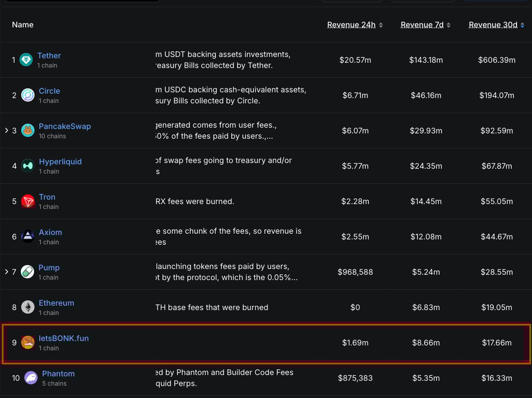Screen dimensions: 532x398
Task: Open the Tether protocol link
Action: [49, 56]
